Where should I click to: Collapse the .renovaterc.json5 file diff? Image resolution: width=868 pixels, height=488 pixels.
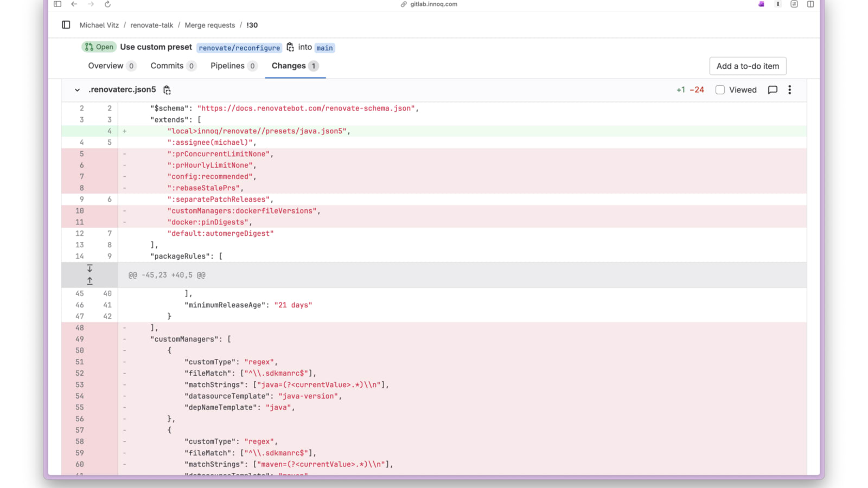(x=77, y=90)
